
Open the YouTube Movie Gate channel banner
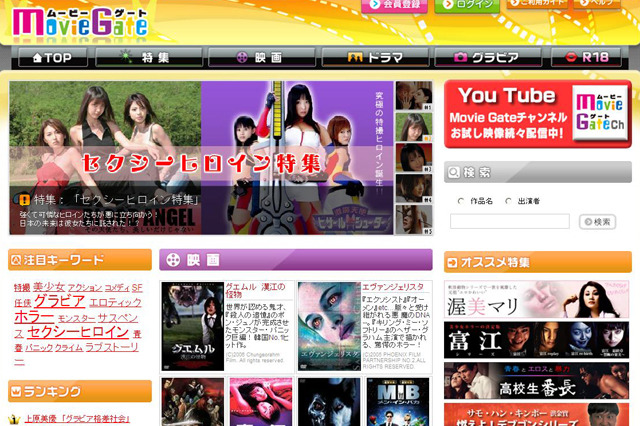pyautogui.click(x=538, y=113)
